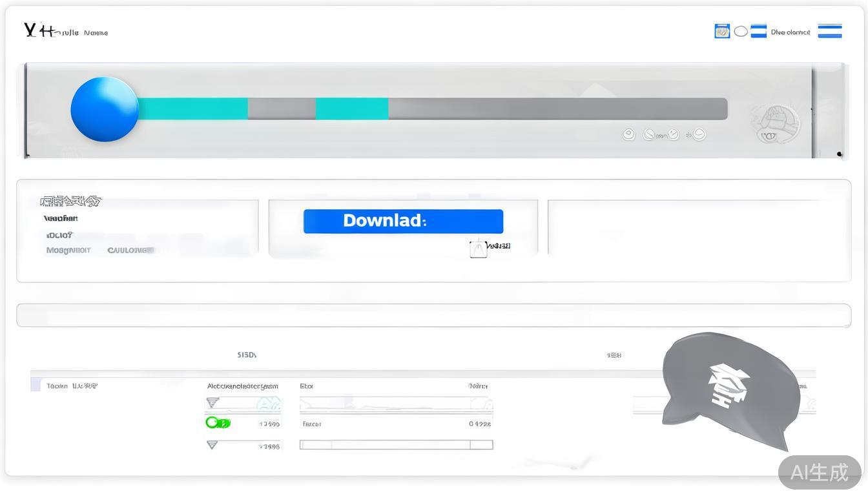
Task: Click the last small circle icon under the progress bar
Action: point(698,134)
